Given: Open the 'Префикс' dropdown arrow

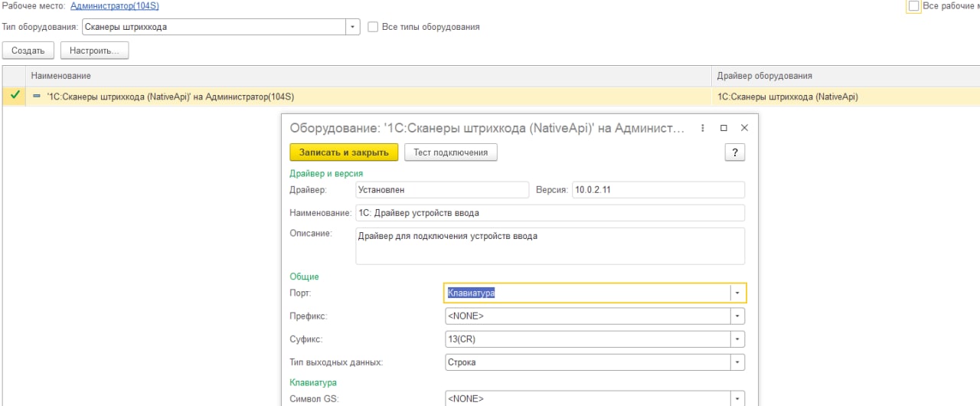Looking at the screenshot, I should [x=737, y=316].
